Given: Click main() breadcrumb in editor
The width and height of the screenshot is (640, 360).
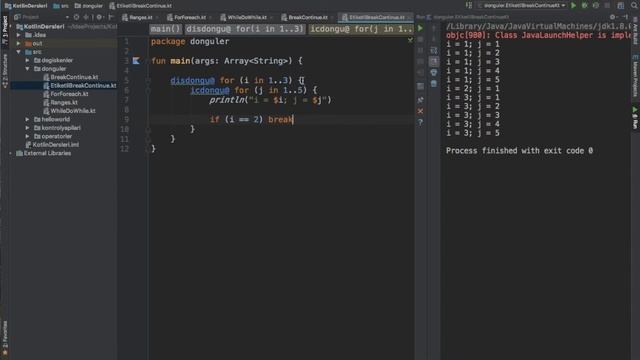Looking at the screenshot, I should tap(165, 29).
